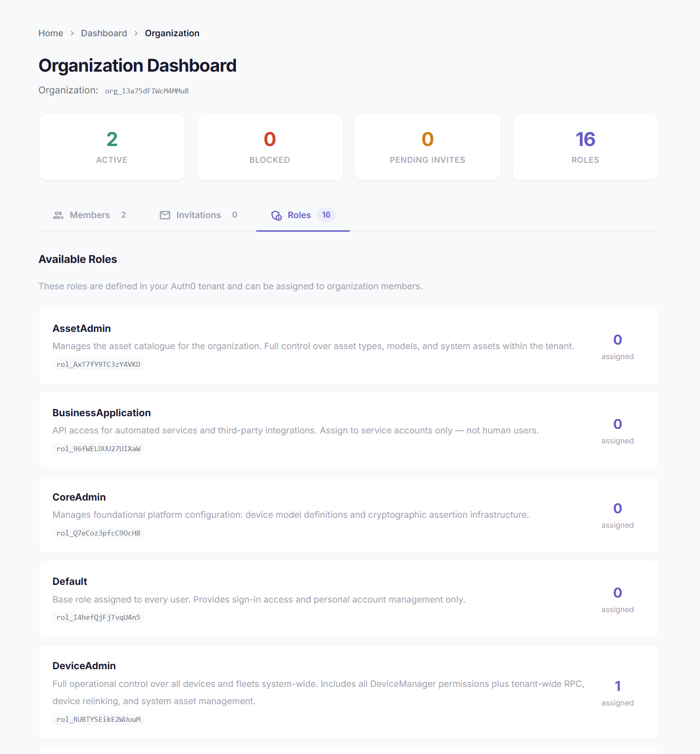The height and width of the screenshot is (754, 700).
Task: Select the Roles tab
Action: (303, 215)
